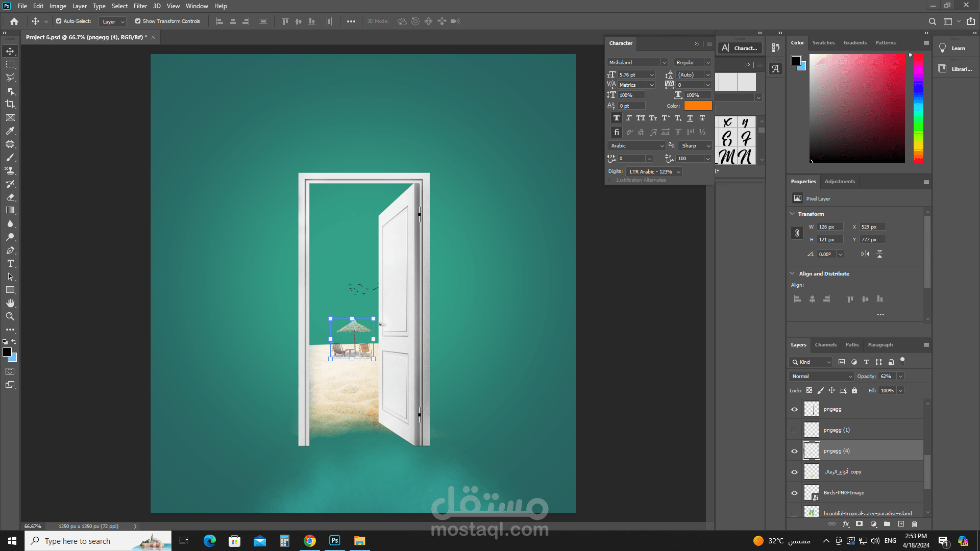The image size is (980, 551).
Task: Select the Horizontal Type tool
Action: (10, 264)
